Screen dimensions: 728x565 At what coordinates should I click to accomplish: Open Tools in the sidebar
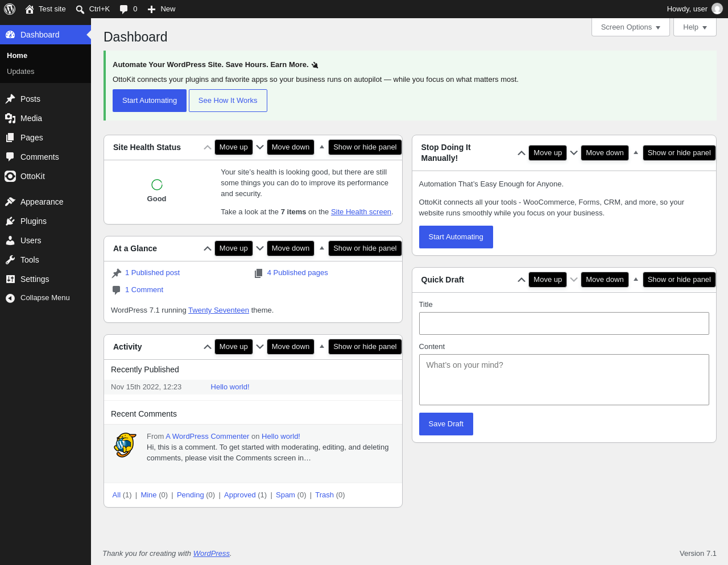point(45,260)
